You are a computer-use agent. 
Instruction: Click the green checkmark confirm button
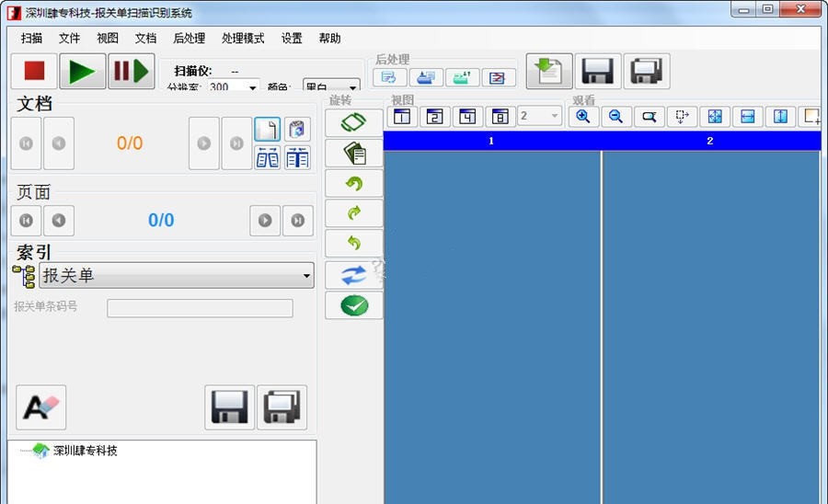pyautogui.click(x=354, y=305)
